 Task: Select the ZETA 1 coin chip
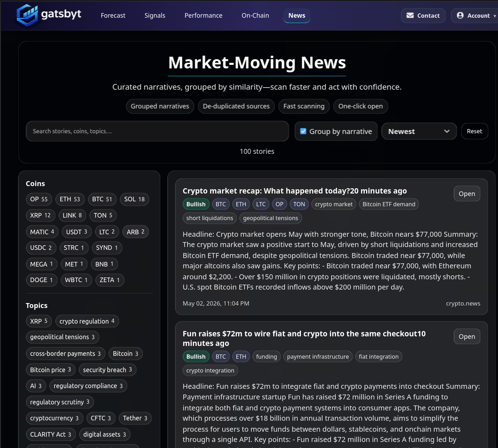110,280
